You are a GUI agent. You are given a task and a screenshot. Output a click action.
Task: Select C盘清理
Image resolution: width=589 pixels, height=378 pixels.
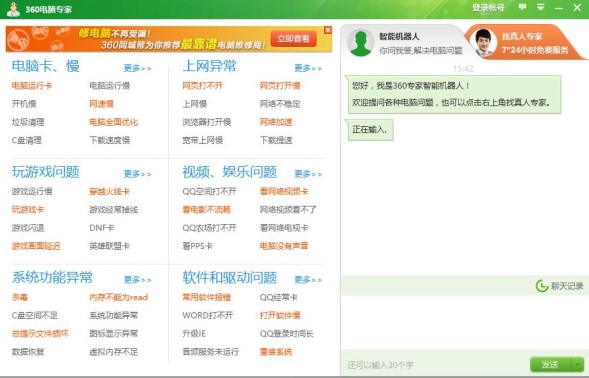click(x=27, y=140)
